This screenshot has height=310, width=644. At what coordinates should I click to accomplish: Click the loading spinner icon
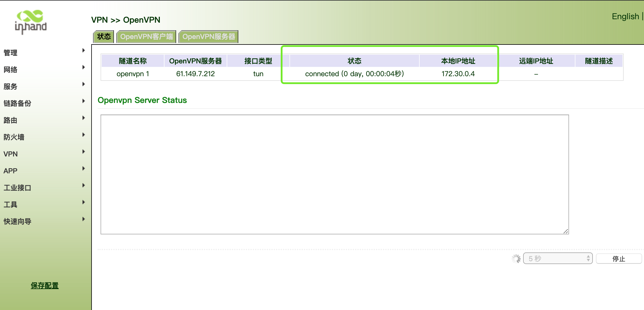pyautogui.click(x=516, y=259)
